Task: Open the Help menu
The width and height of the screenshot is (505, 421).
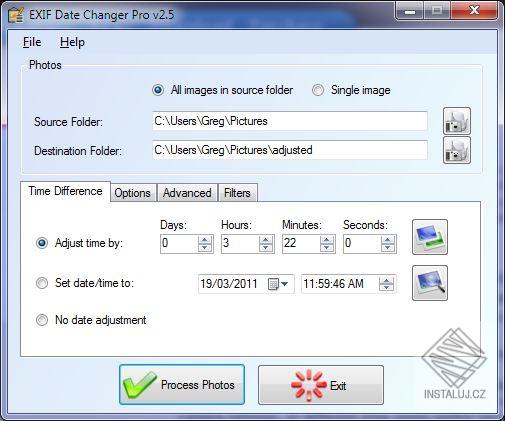Action: tap(72, 42)
